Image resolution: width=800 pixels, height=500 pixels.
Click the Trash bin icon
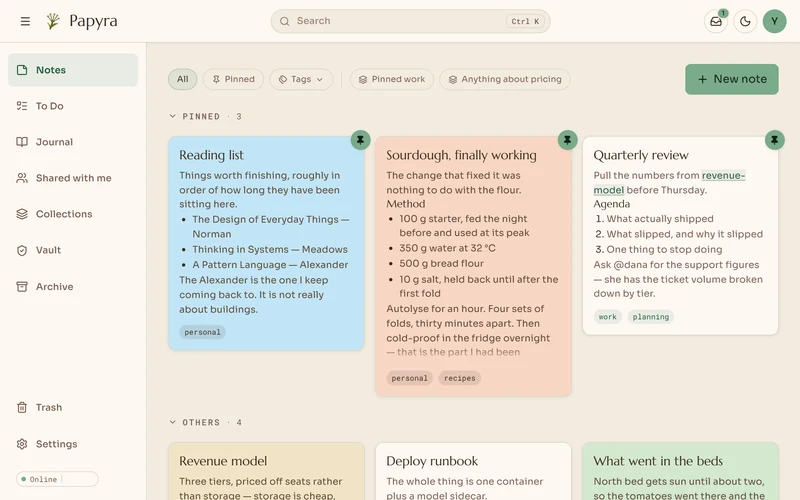(x=22, y=408)
